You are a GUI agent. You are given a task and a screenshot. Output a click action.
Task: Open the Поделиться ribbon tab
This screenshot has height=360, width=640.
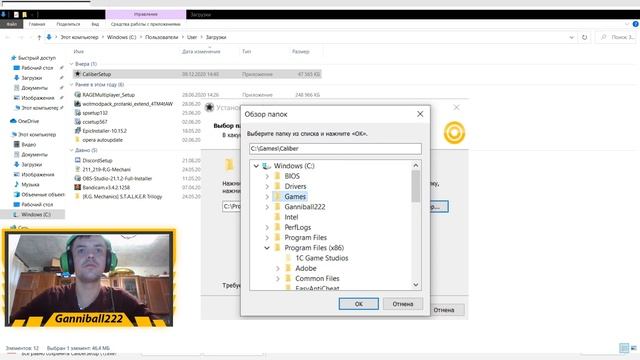[68, 24]
